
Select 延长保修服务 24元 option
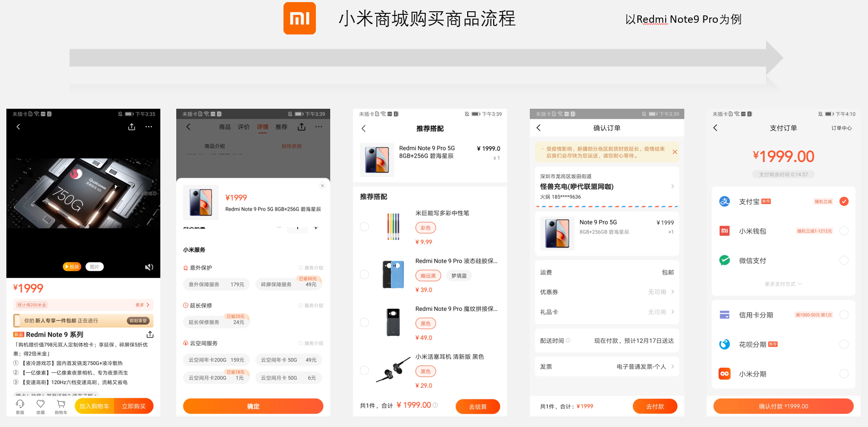[217, 322]
